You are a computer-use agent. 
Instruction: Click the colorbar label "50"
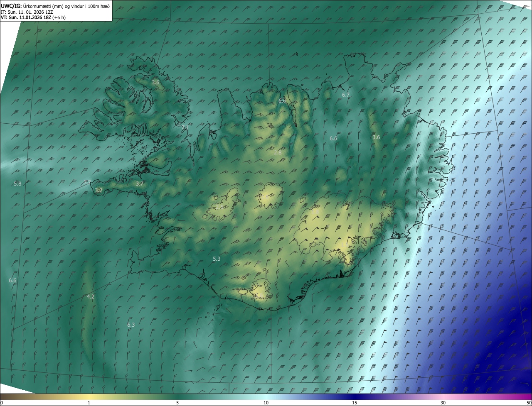point(529,403)
